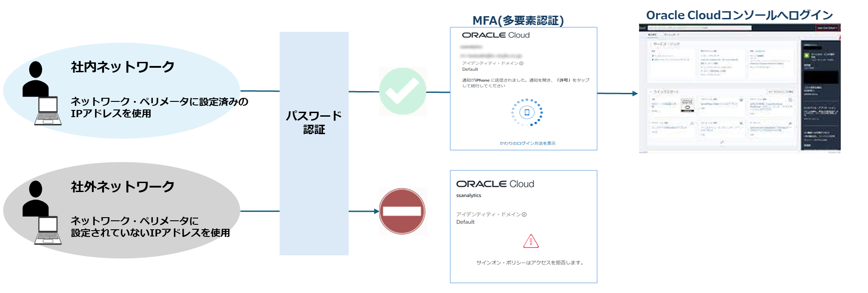Click the 設定済みのIPアドレスを使用 description
868x293 pixels.
(160, 108)
